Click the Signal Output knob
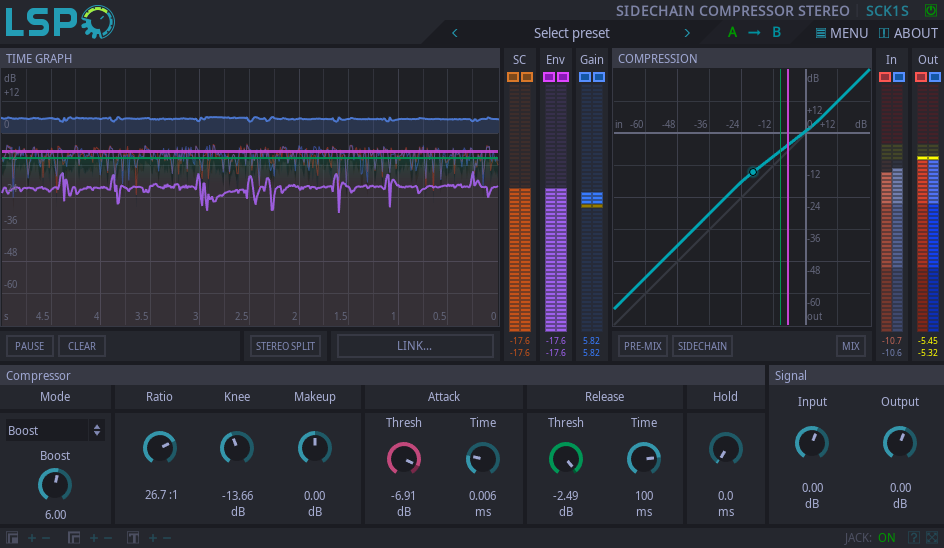 pyautogui.click(x=899, y=443)
